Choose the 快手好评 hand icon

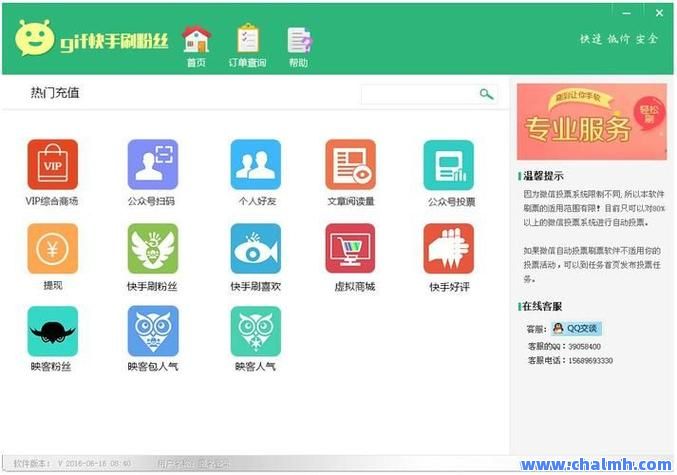(x=449, y=248)
